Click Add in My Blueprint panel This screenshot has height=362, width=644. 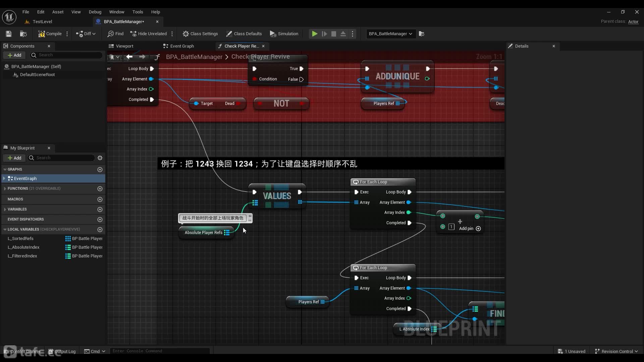[x=14, y=158]
